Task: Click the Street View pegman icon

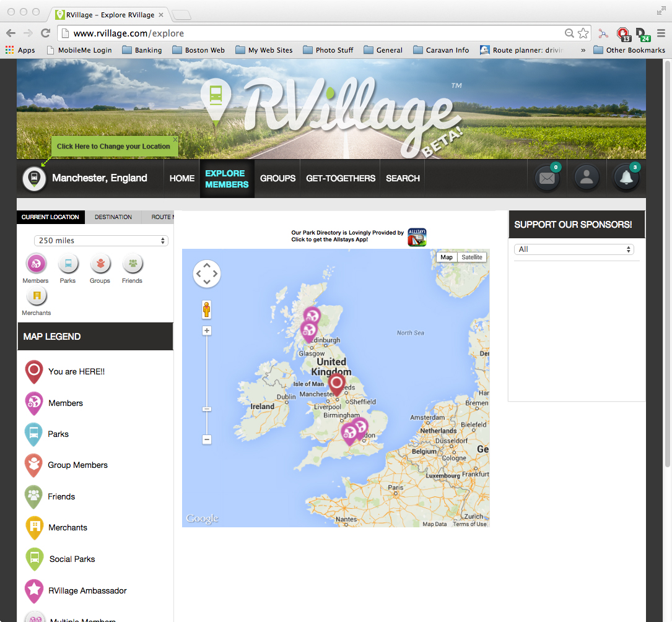Action: click(x=207, y=309)
